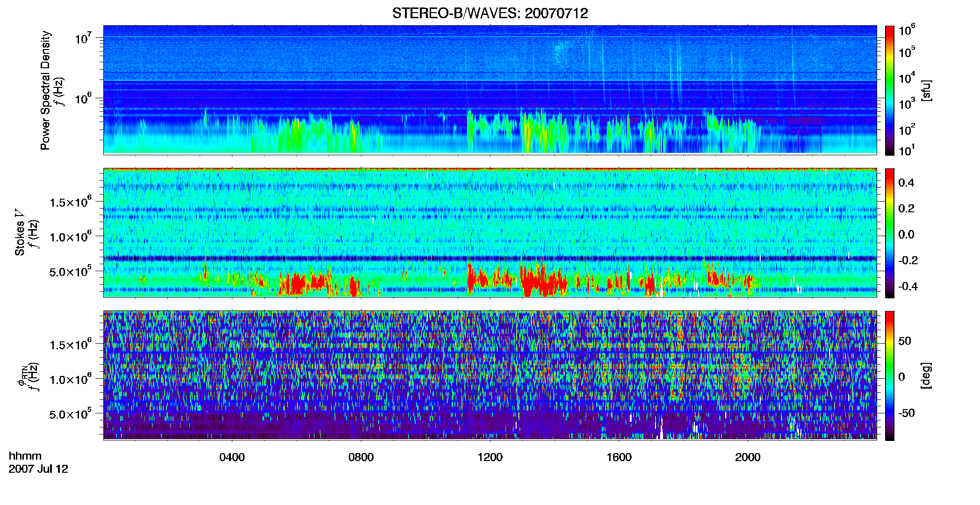980x505 pixels.
Task: Click the "1200" time tick label
Action: point(490,457)
